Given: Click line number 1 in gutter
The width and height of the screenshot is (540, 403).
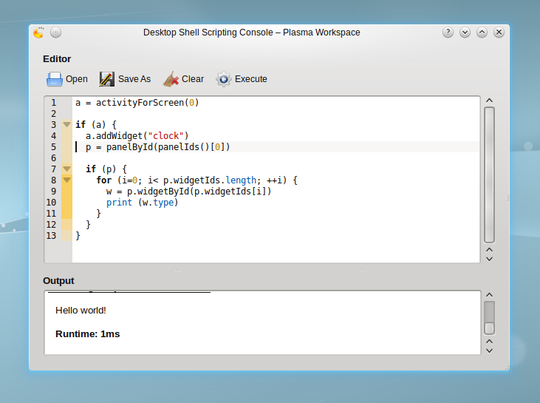Looking at the screenshot, I should tap(53, 103).
